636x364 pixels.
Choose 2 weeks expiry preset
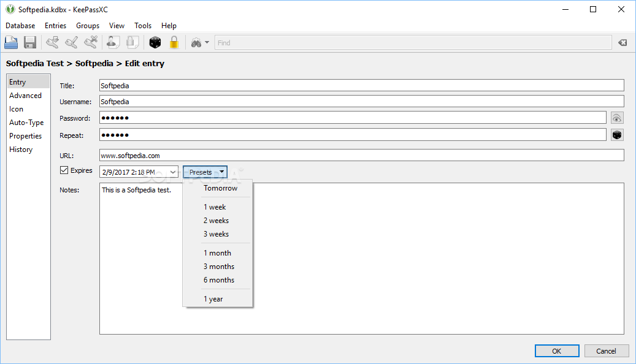(x=218, y=221)
